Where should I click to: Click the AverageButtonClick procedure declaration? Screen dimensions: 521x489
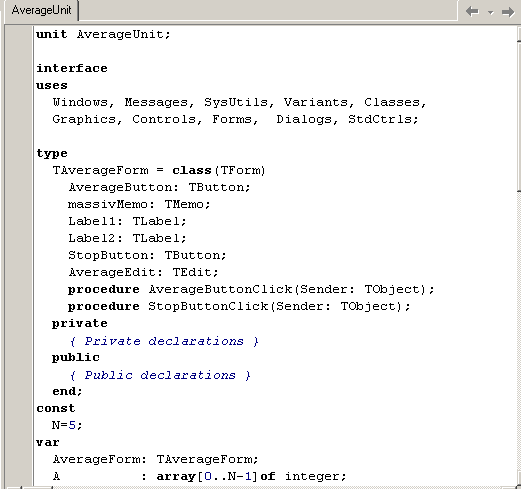coord(251,289)
